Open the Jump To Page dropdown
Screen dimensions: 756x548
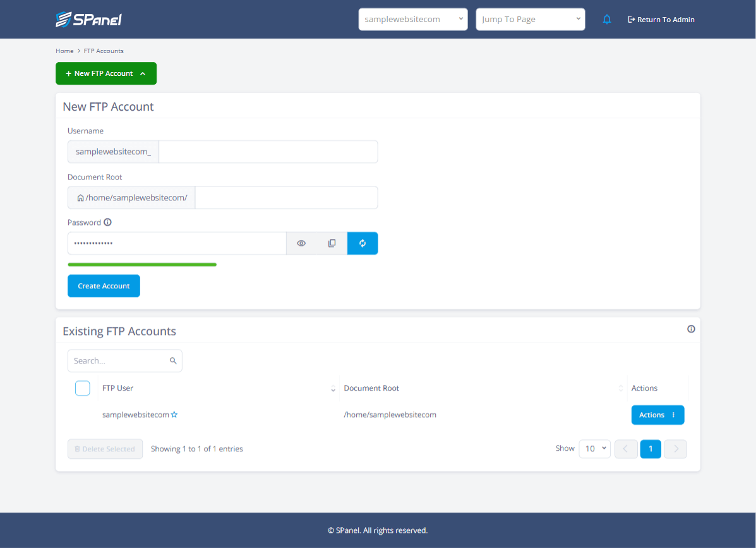tap(530, 19)
